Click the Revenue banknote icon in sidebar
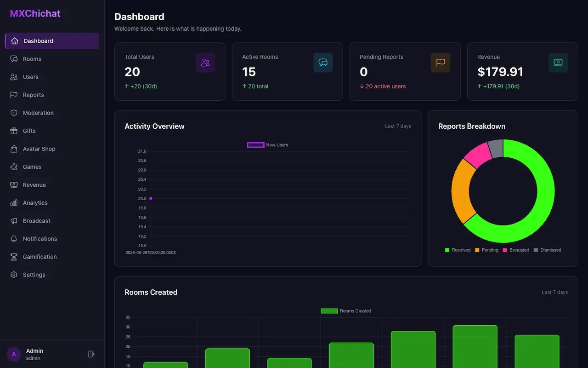588x368 pixels. tap(14, 184)
